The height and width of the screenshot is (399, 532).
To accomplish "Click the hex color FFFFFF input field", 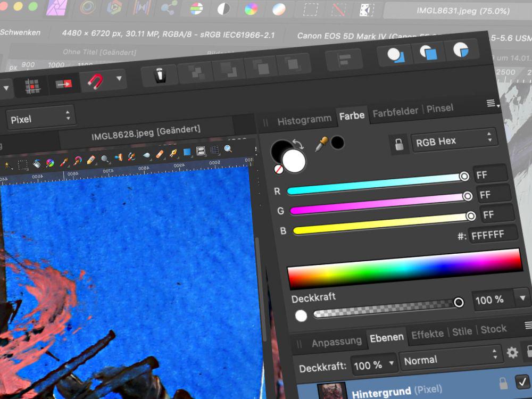I will tap(493, 235).
